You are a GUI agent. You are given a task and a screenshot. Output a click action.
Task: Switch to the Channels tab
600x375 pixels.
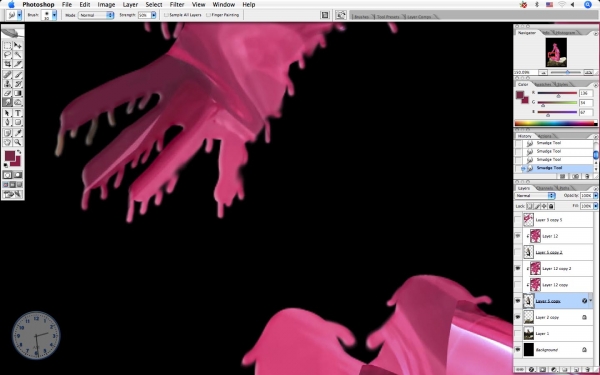(x=545, y=188)
